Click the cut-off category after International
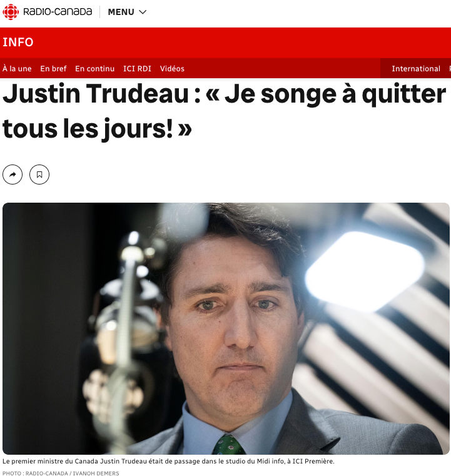This screenshot has width=451, height=476. pyautogui.click(x=450, y=69)
